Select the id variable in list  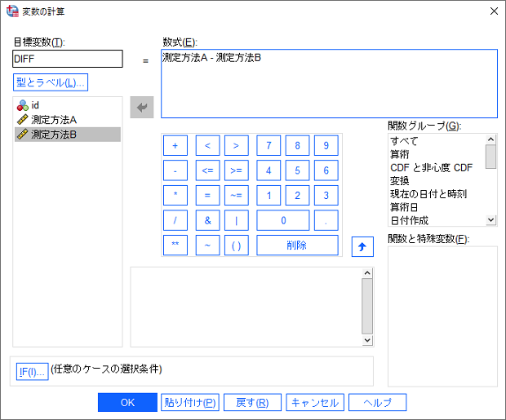(36, 105)
